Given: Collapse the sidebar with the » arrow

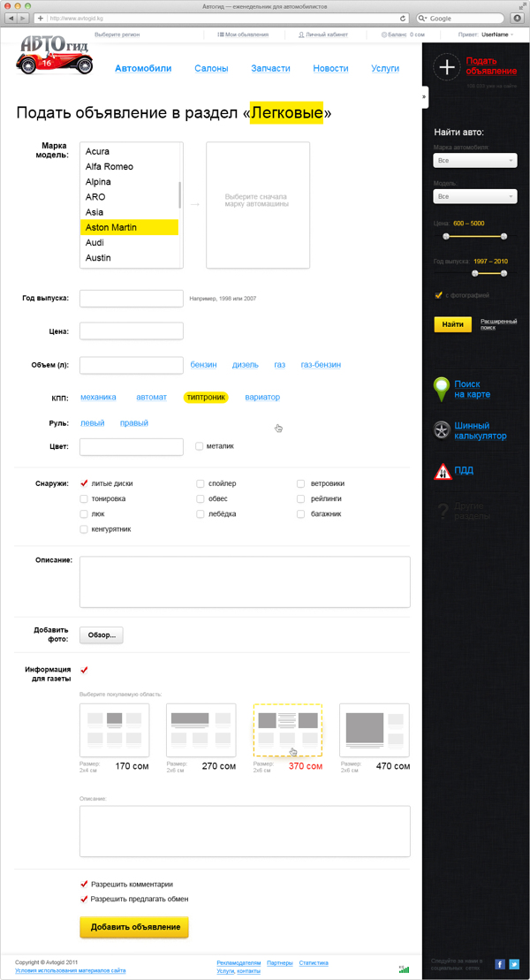Looking at the screenshot, I should (424, 96).
